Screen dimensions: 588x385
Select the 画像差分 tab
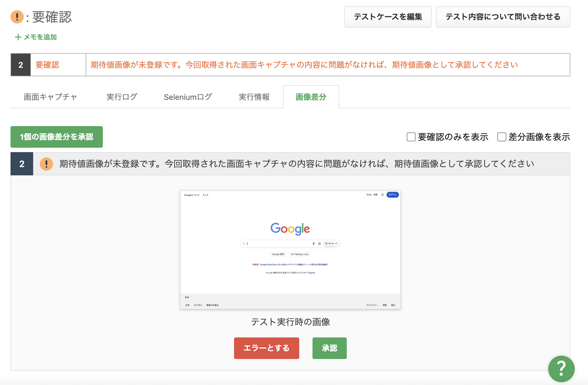[311, 97]
